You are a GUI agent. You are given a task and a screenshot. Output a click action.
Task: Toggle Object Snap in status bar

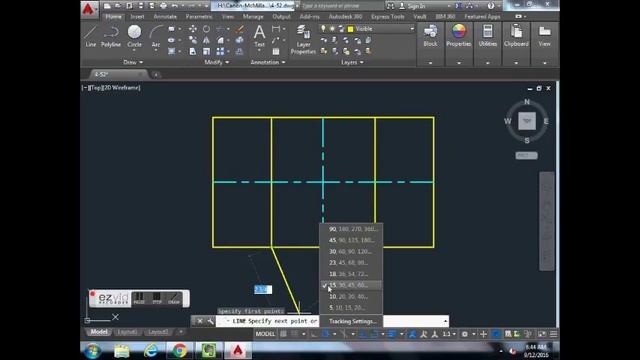pos(374,334)
